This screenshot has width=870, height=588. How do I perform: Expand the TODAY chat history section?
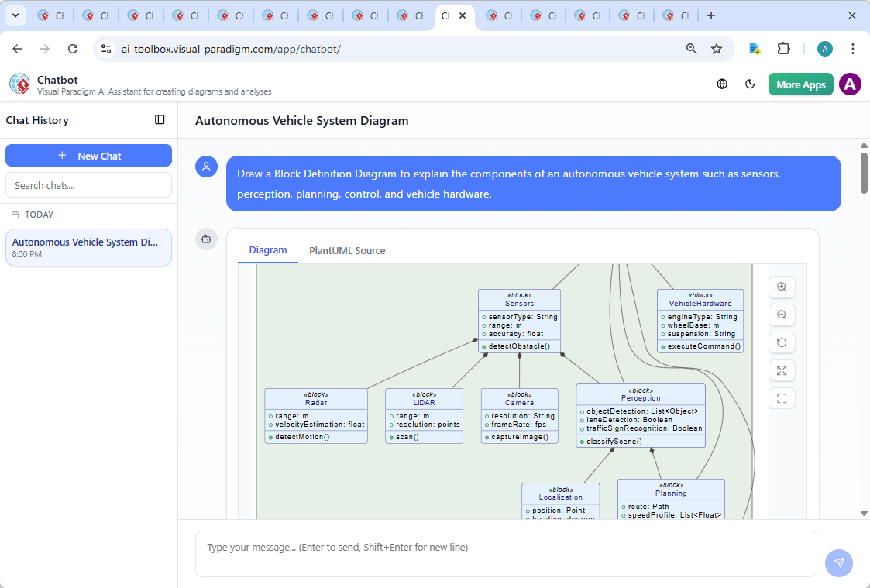[x=39, y=215]
